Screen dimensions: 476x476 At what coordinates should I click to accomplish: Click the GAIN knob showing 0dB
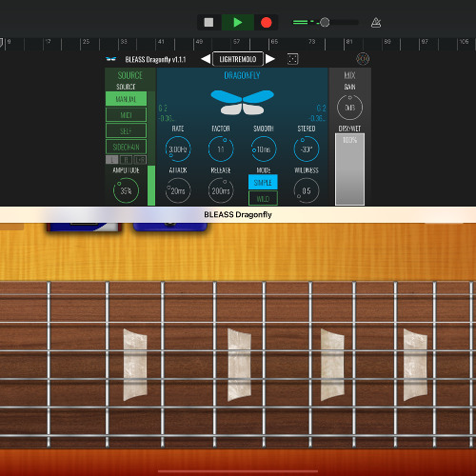[x=349, y=108]
